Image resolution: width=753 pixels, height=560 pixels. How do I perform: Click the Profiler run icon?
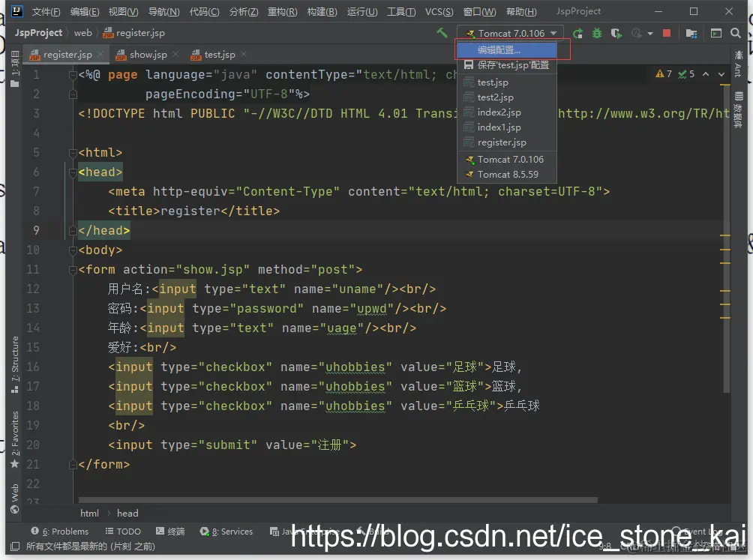[637, 33]
